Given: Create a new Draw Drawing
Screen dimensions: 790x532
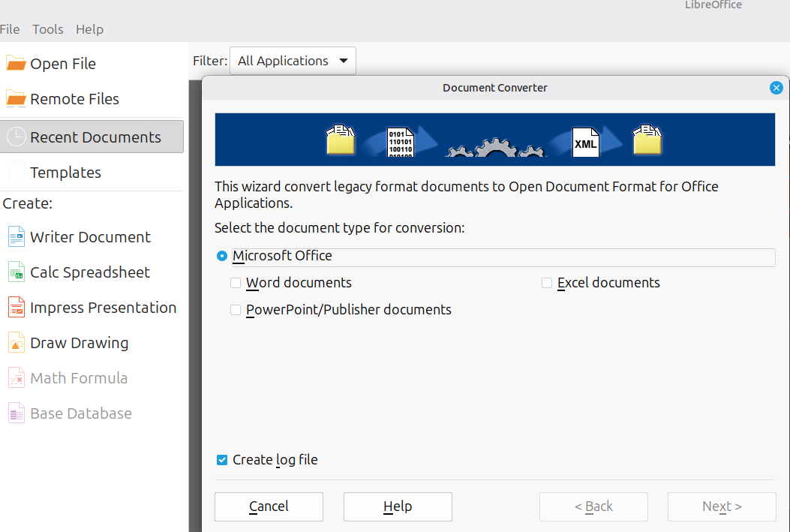Looking at the screenshot, I should pos(79,343).
